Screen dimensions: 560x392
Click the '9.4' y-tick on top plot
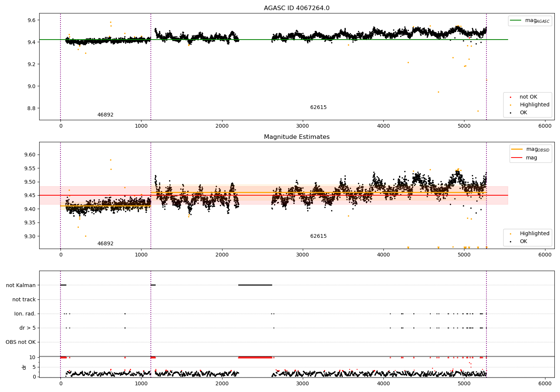[x=31, y=42]
